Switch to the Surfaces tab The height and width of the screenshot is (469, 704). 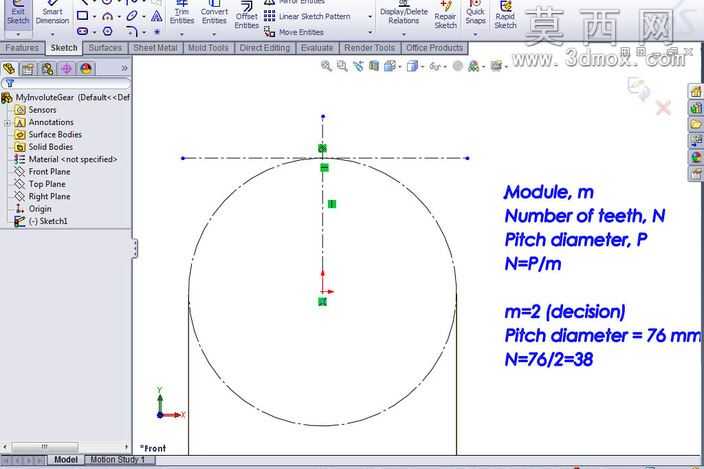(x=105, y=48)
